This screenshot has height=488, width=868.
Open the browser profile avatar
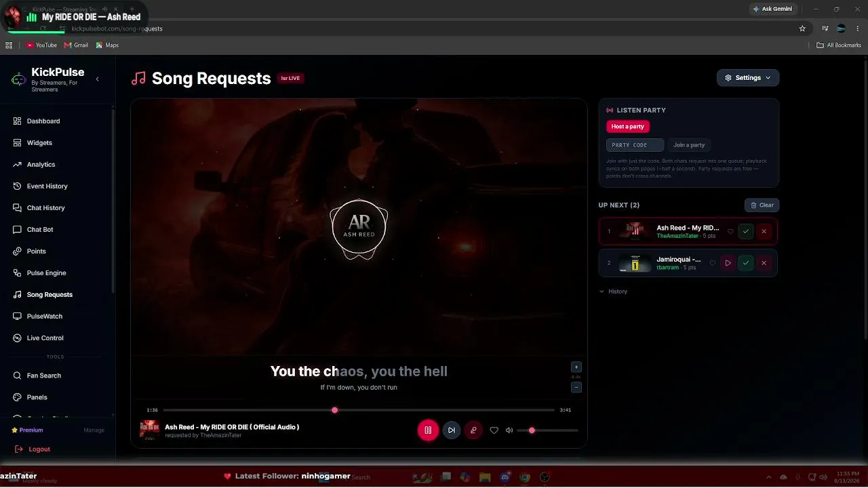pyautogui.click(x=842, y=28)
